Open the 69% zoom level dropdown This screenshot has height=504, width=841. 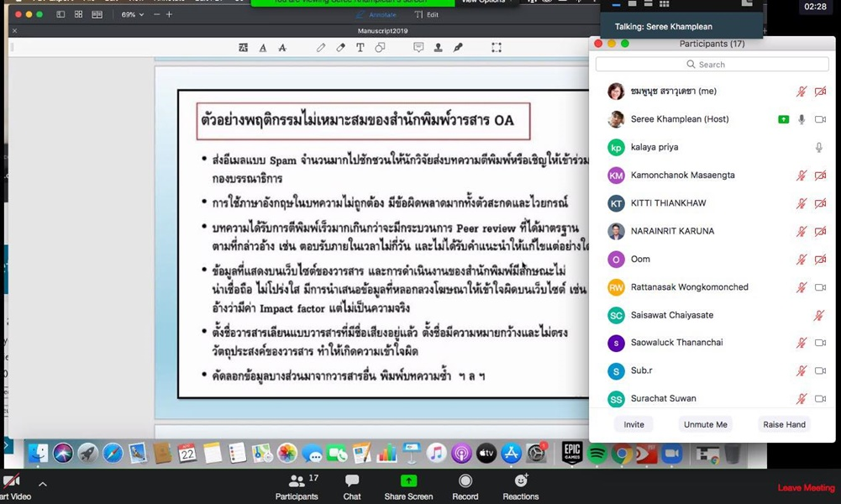pyautogui.click(x=133, y=14)
